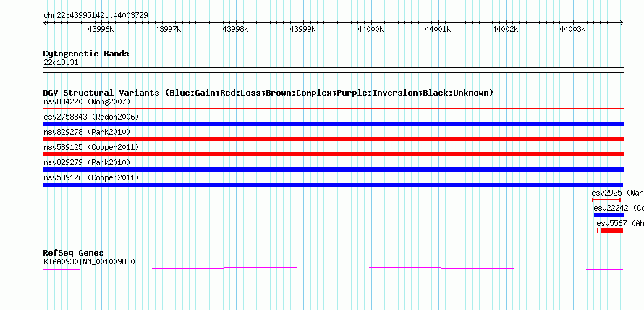Click the magenta KIAA0930 gene line

[334, 269]
